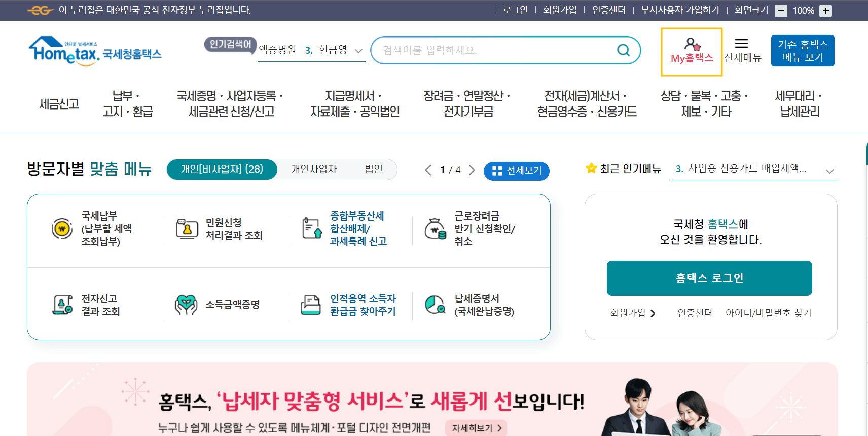868x436 pixels.
Task: Click 인적용역 소득자 환급금 찾아주기 text
Action: pos(363,305)
